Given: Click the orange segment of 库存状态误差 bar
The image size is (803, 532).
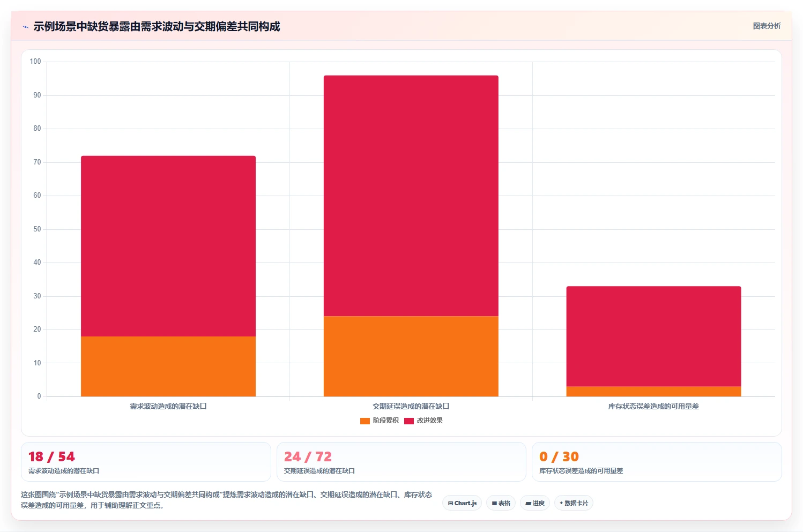Looking at the screenshot, I should pos(653,392).
